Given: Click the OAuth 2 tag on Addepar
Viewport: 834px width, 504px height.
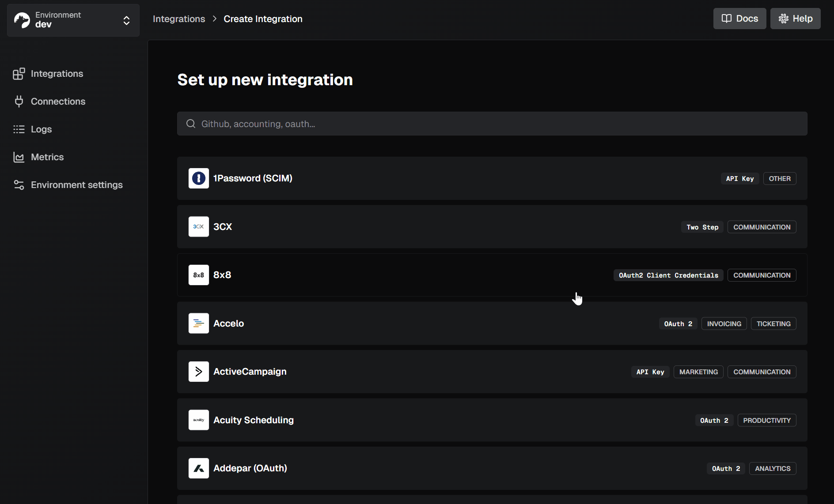Looking at the screenshot, I should coord(726,469).
